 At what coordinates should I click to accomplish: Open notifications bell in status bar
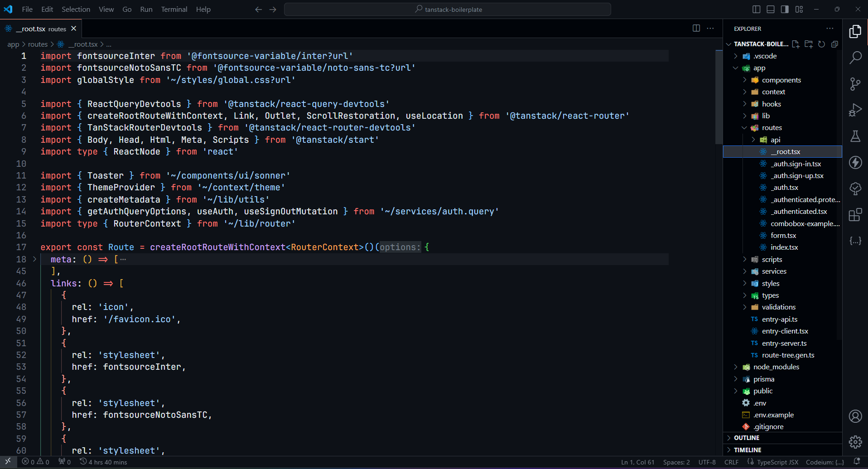click(x=857, y=462)
